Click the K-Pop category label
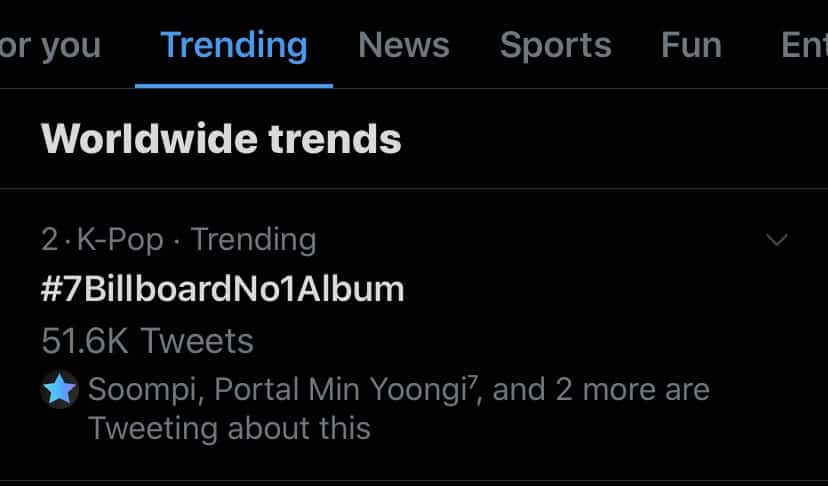Viewport: 828px width, 486px height. (x=120, y=240)
